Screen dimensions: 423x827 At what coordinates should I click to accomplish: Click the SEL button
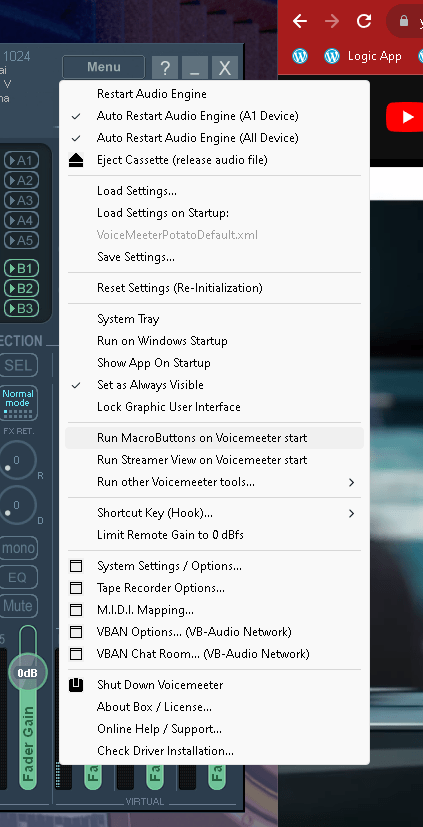(18, 365)
